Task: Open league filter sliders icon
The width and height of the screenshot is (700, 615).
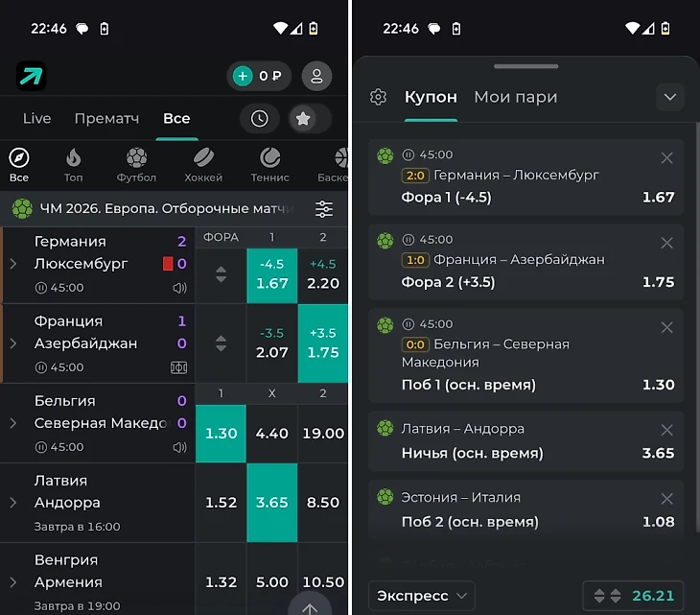Action: (324, 209)
